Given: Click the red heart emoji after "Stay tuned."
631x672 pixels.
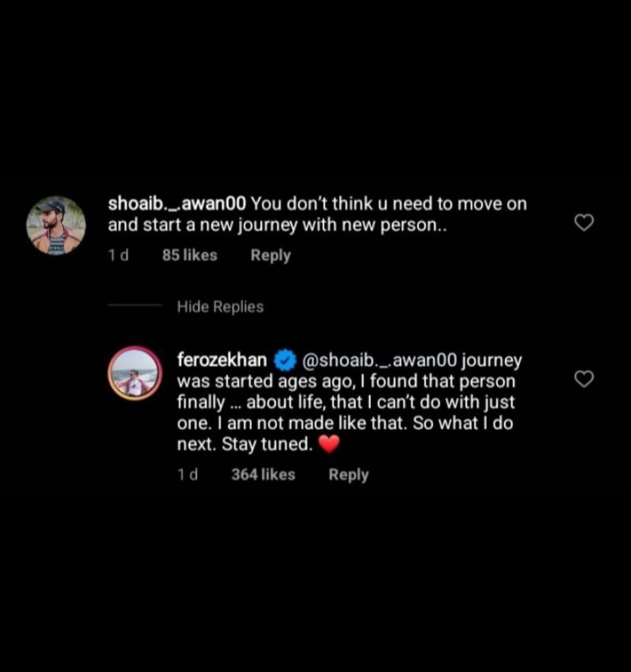Looking at the screenshot, I should [x=329, y=444].
